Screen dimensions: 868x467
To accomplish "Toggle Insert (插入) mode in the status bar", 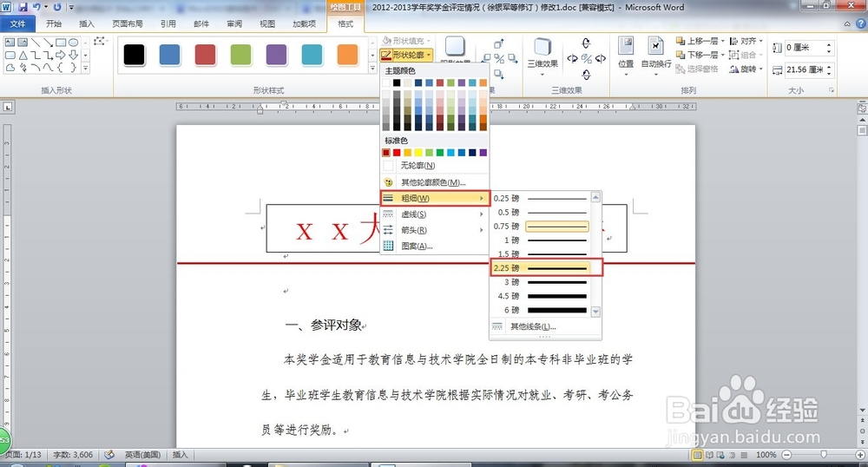I will pyautogui.click(x=180, y=455).
